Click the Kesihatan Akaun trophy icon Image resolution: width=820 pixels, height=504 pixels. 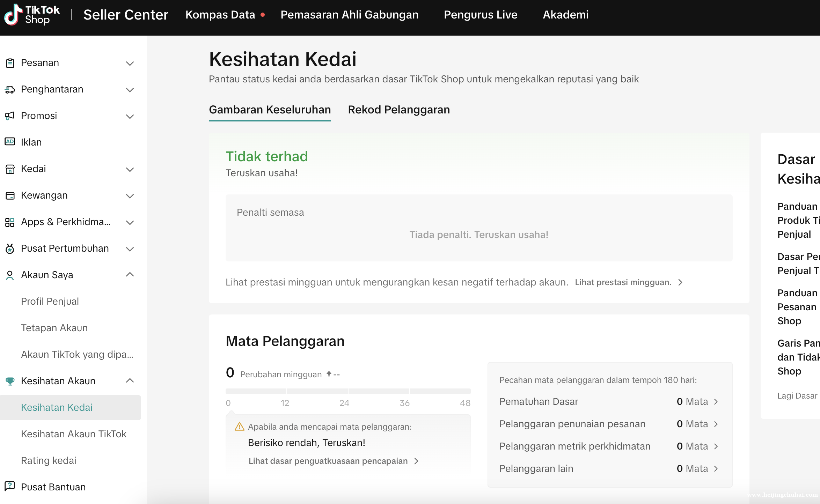click(x=10, y=381)
